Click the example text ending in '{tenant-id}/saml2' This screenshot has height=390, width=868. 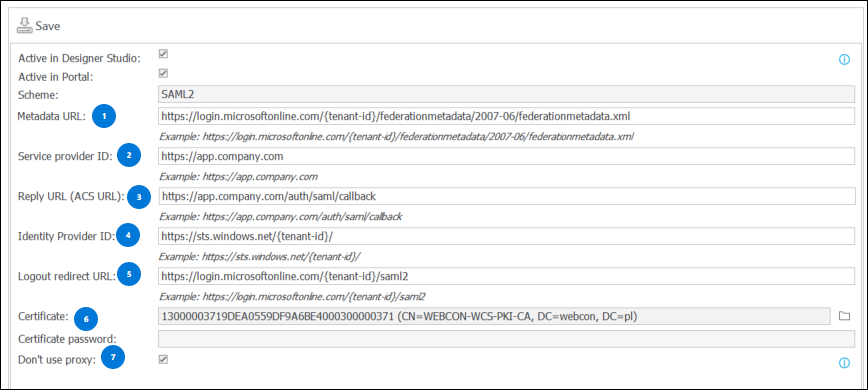click(292, 297)
